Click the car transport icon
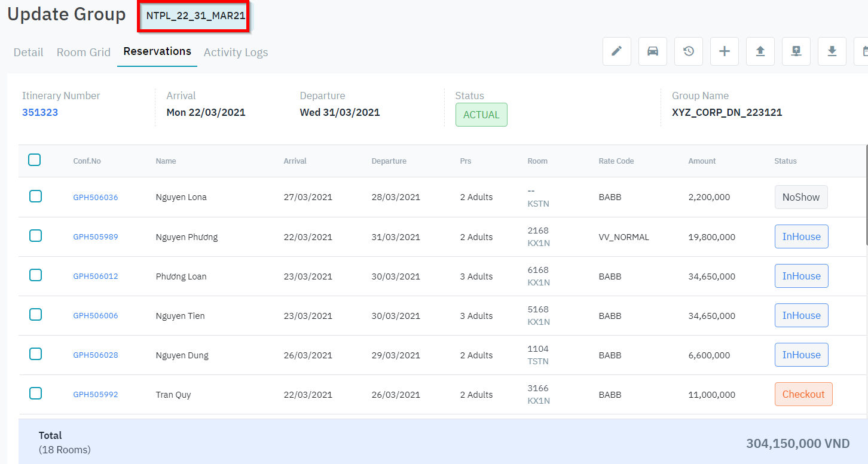The width and height of the screenshot is (868, 464). pyautogui.click(x=652, y=51)
